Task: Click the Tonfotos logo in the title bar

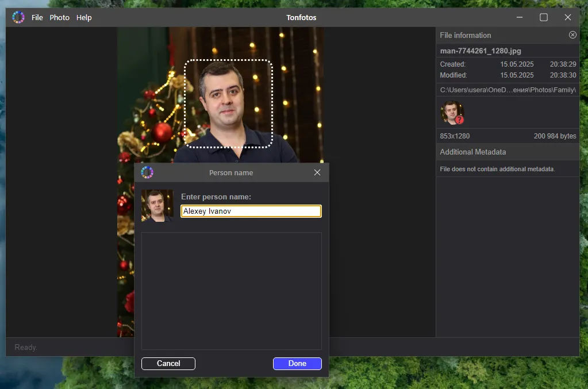Action: tap(18, 17)
